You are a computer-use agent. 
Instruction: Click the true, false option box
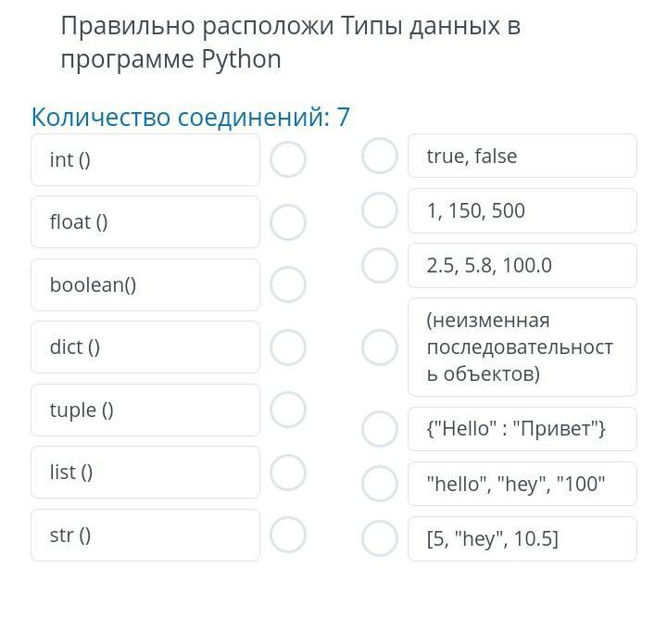click(x=522, y=156)
